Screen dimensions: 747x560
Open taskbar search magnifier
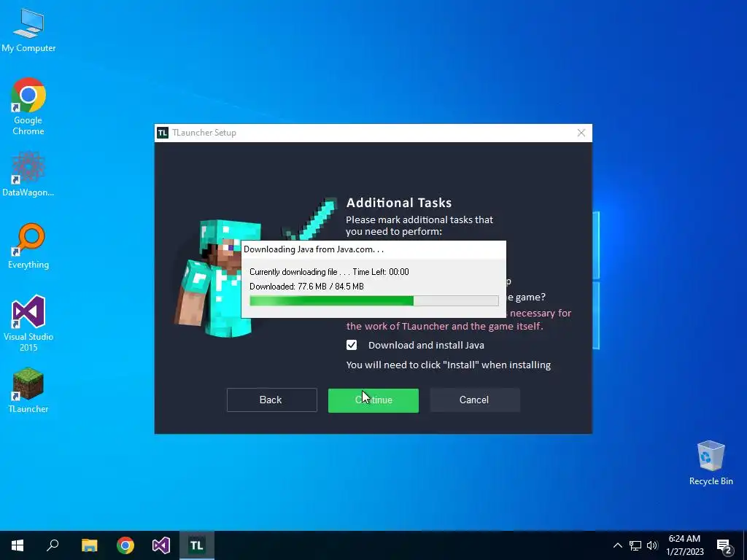(53, 545)
